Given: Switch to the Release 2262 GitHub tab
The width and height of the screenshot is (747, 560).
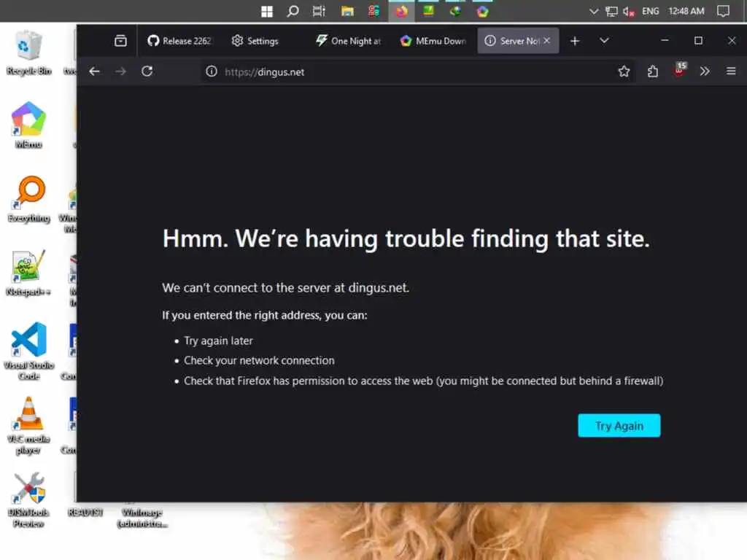Looking at the screenshot, I should point(179,41).
